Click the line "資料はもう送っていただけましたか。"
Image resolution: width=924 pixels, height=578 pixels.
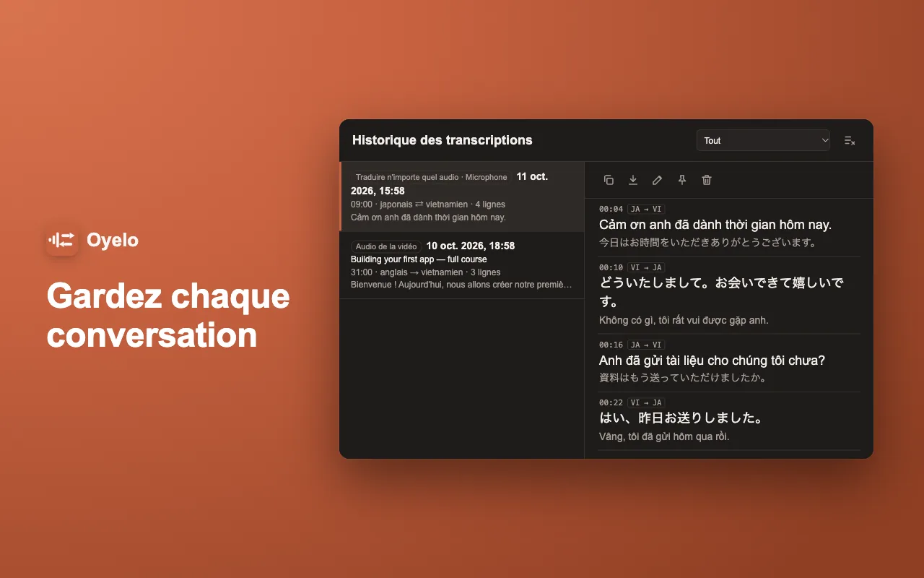pos(683,378)
